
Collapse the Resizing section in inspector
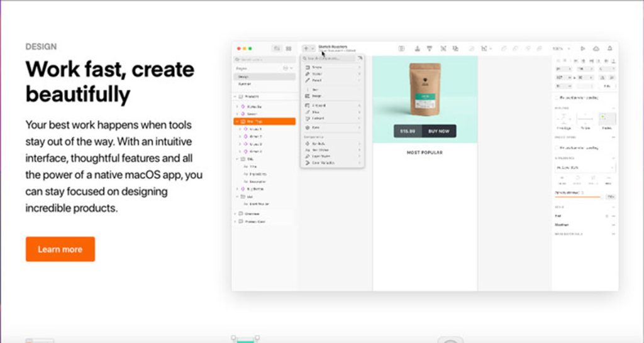tap(613, 108)
